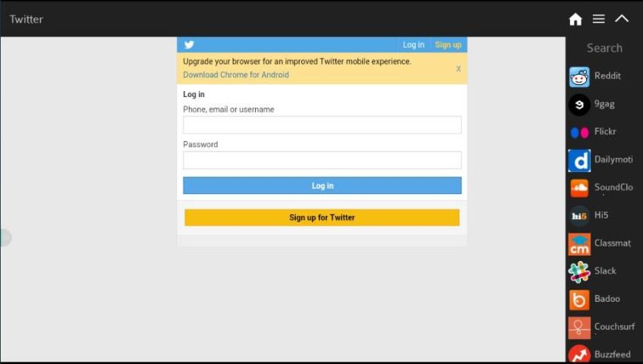Open the 9gag icon in sidebar
Viewport: 643px width, 364px height.
click(579, 105)
